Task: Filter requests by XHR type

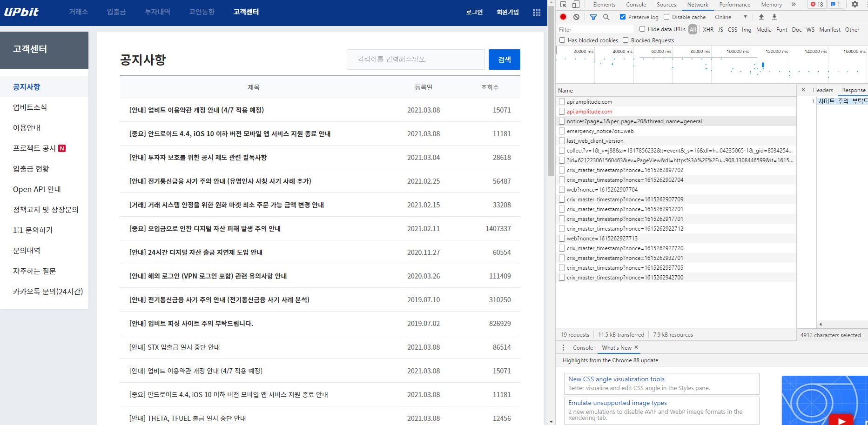Action: 708,29
